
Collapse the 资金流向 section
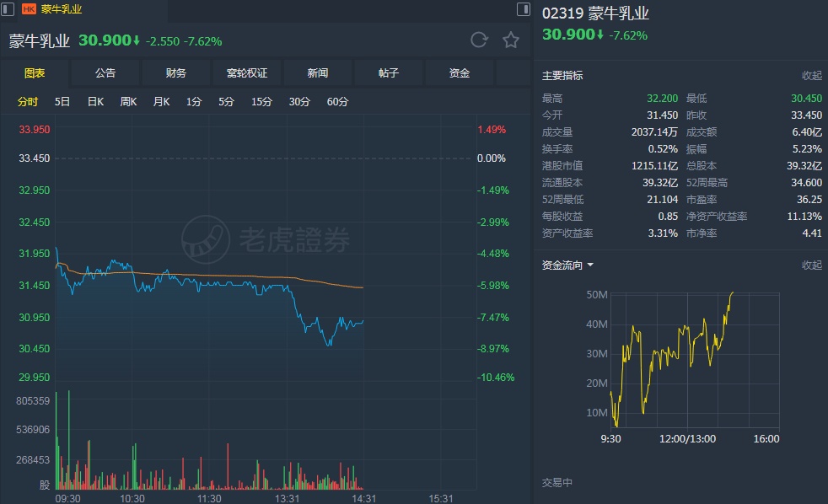811,265
